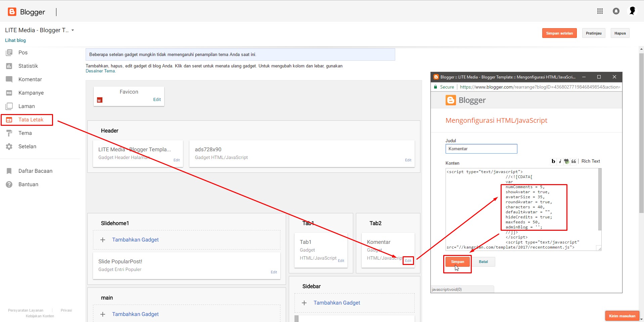Click the Simpan setelan button

tap(559, 33)
